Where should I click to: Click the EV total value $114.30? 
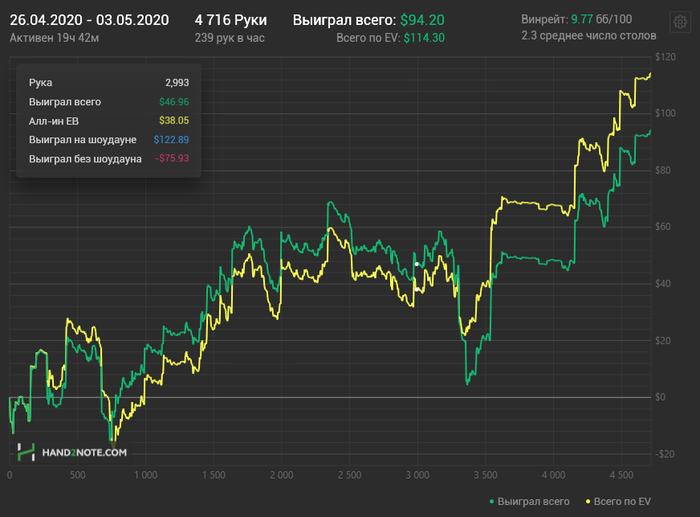tap(424, 38)
